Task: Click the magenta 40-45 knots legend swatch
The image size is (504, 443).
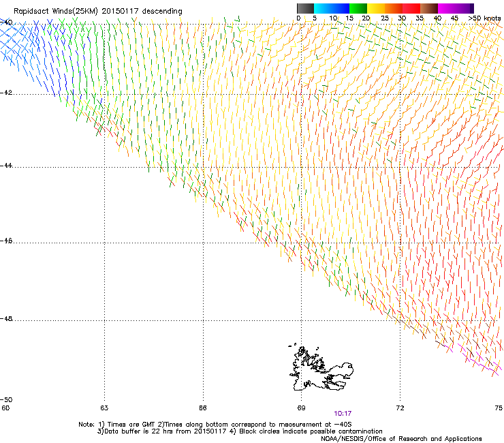Action: 447,8
